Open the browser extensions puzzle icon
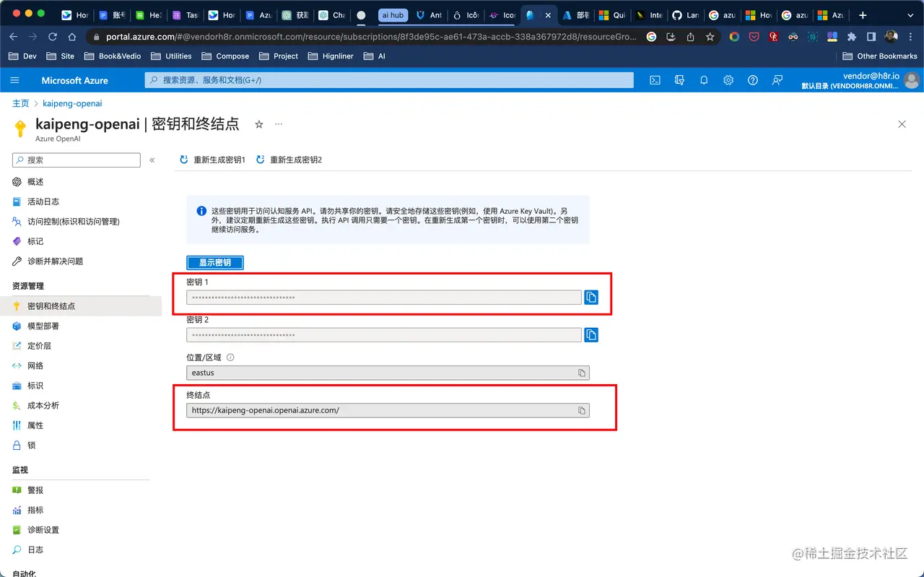Image resolution: width=924 pixels, height=577 pixels. pos(852,37)
